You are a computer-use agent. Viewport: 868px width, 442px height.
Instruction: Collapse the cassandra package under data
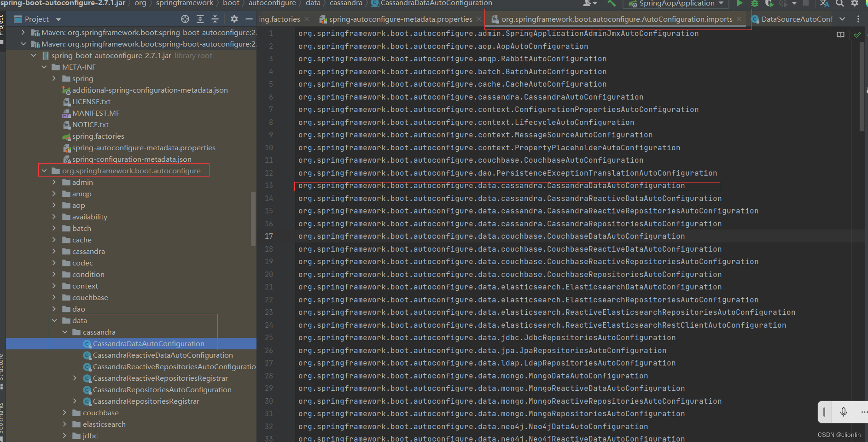65,332
